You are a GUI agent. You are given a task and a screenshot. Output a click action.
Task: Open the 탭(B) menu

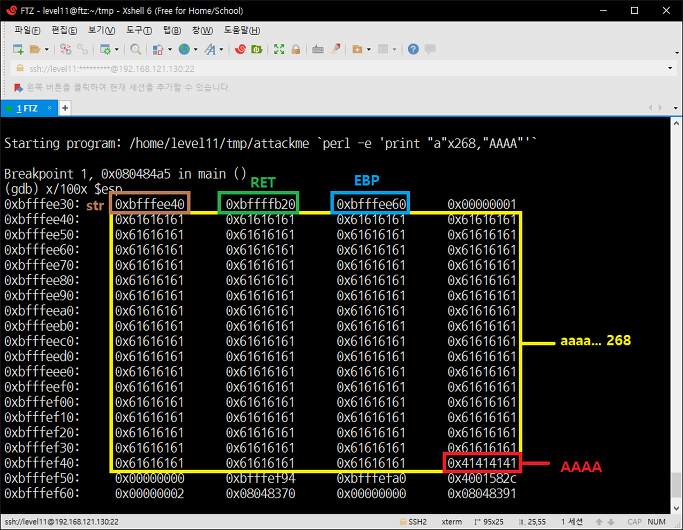coord(172,30)
